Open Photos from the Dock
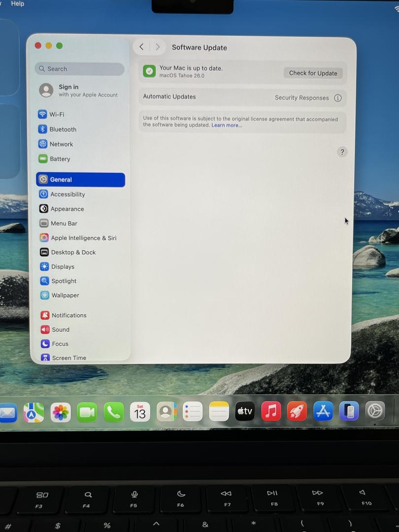The height and width of the screenshot is (532, 399). click(61, 413)
